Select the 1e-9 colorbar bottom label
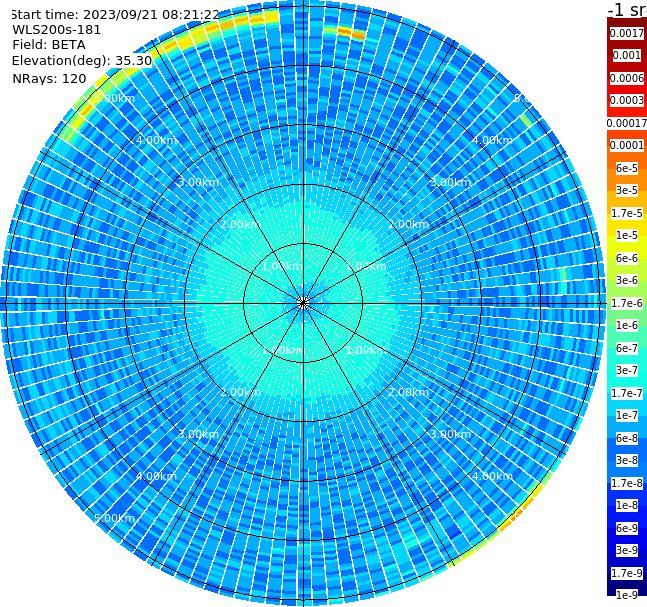Viewport: 647px width, 607px height. [x=626, y=595]
